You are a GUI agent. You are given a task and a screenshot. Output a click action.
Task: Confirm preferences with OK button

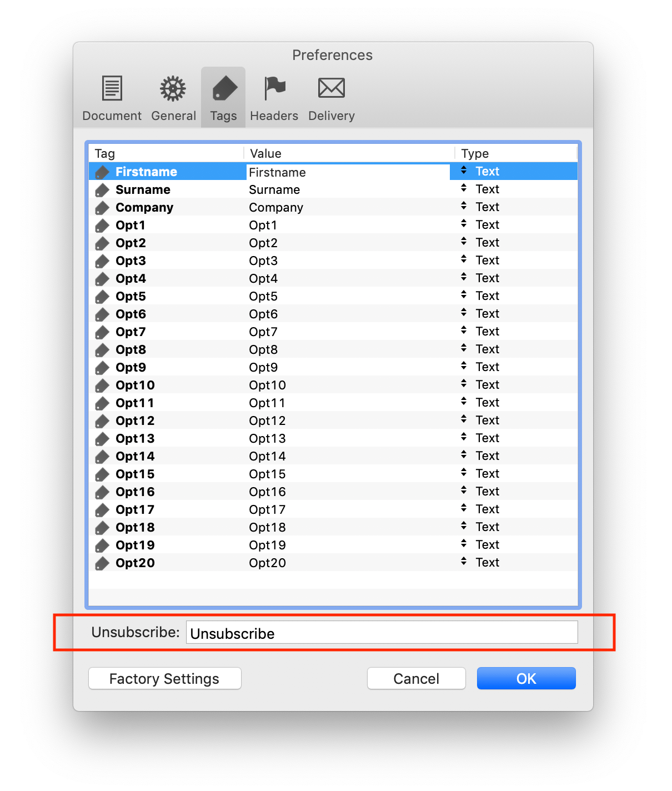tap(526, 679)
